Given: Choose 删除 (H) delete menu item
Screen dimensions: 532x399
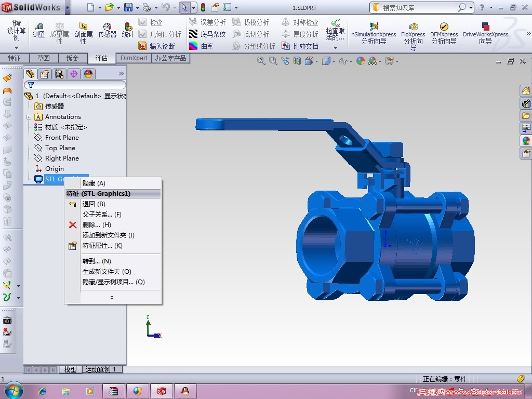Looking at the screenshot, I should 113,224.
